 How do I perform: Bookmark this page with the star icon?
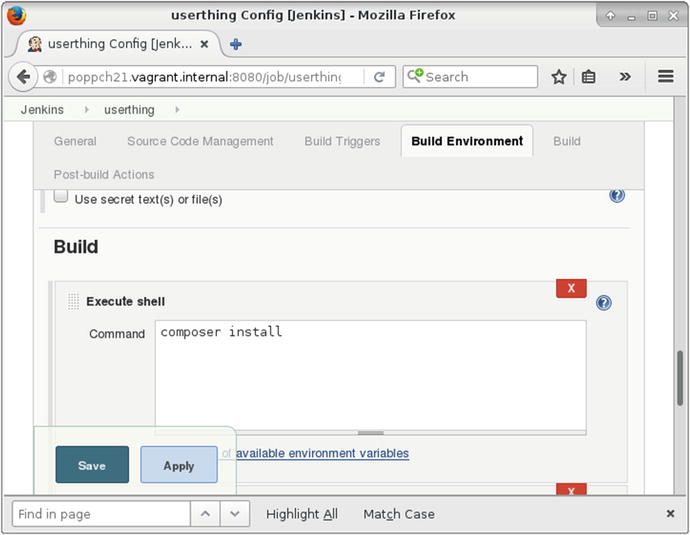[559, 77]
